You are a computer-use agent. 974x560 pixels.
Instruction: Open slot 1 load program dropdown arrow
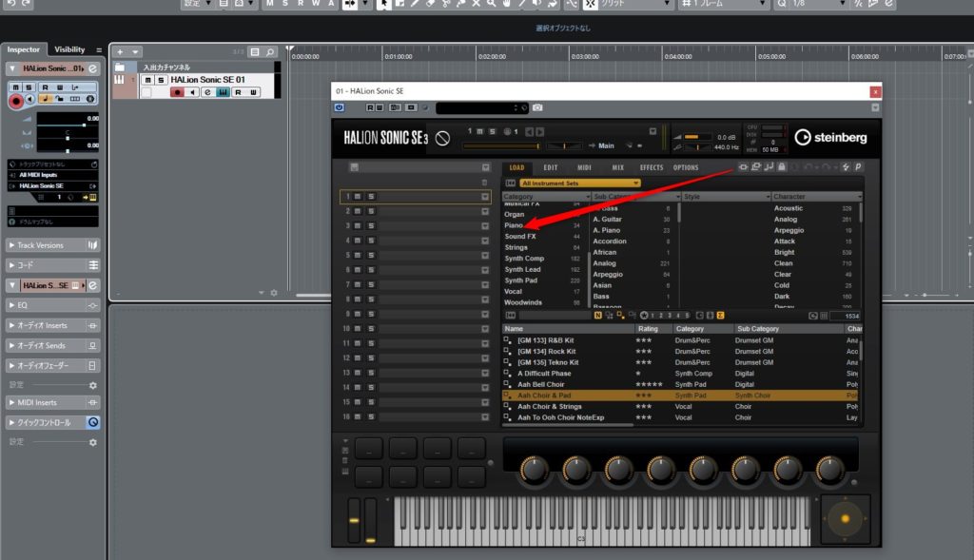484,197
